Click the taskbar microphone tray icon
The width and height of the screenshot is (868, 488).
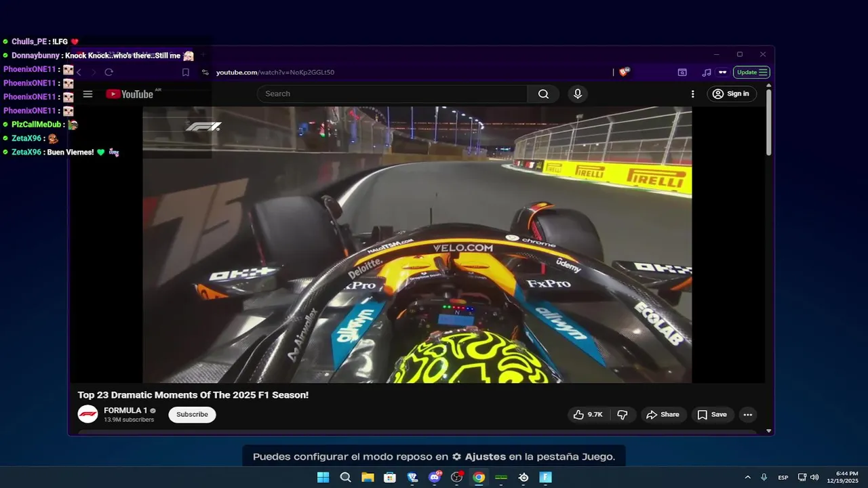click(764, 477)
